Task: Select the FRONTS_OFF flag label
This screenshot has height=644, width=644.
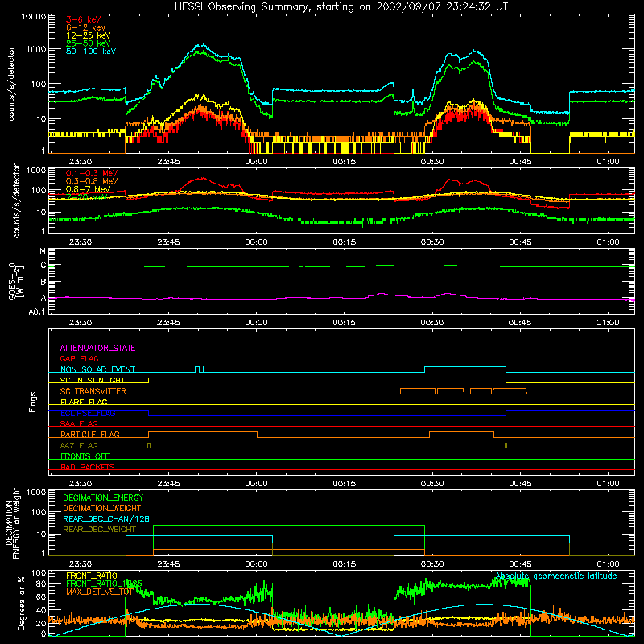Action: point(85,456)
